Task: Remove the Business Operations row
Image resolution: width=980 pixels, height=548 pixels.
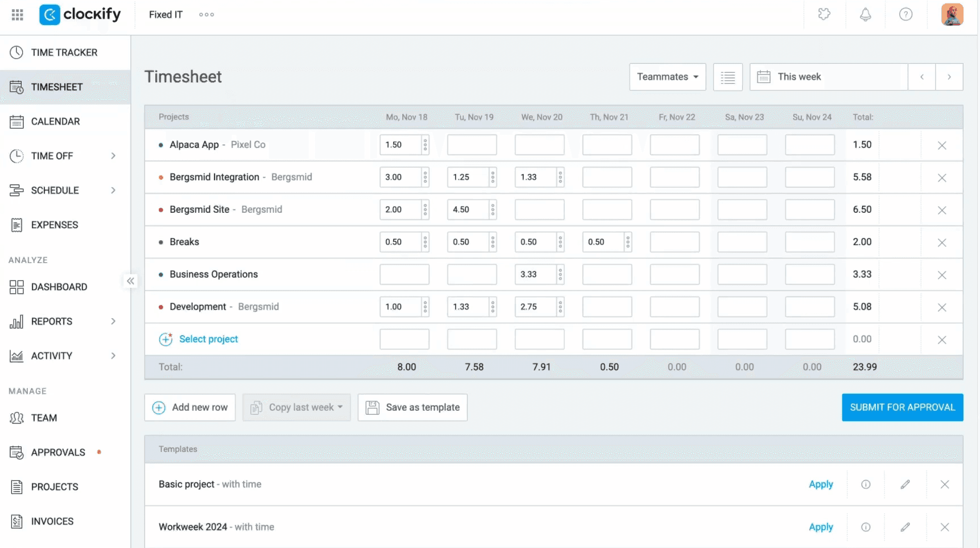Action: 942,275
